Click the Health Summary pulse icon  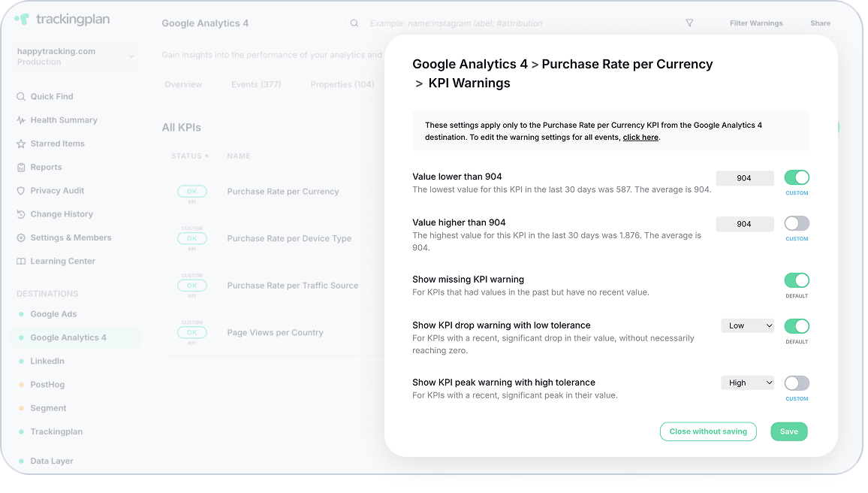click(x=21, y=120)
